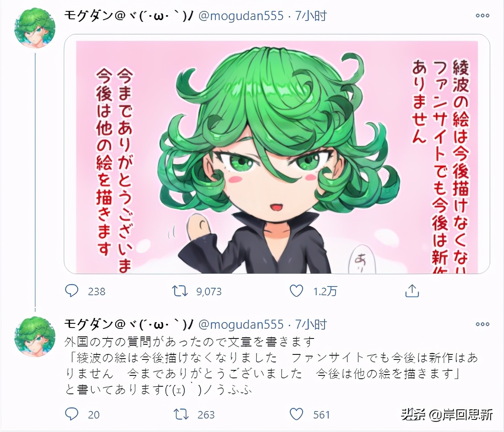Open 7小时 timestamp of second tweet
Image resolution: width=504 pixels, height=432 pixels.
click(311, 324)
